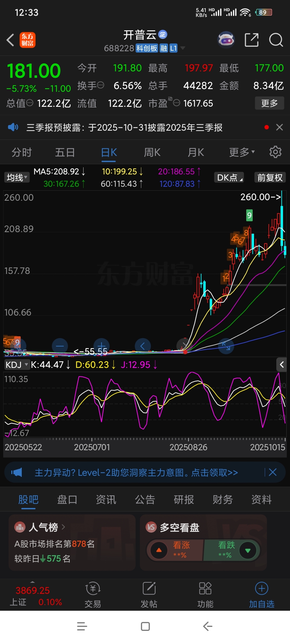Open the 股吧 tab
Screen dimensions: 290x644
28,500
